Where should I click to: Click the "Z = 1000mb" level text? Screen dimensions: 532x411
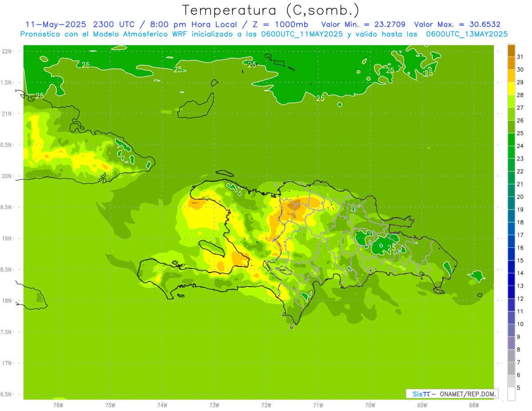click(x=279, y=24)
